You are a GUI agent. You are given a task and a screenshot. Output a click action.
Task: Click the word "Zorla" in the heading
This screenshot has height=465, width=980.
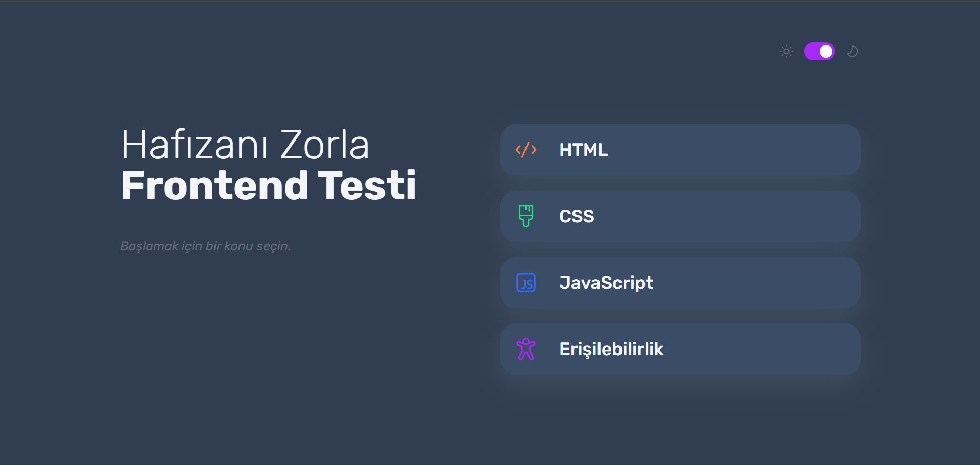[324, 145]
